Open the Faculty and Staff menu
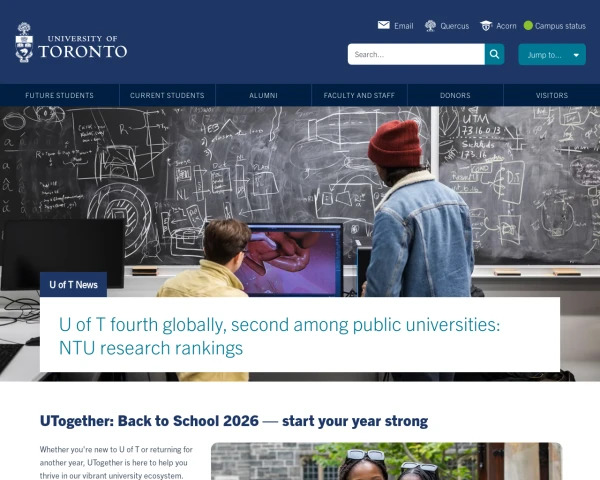 coord(359,95)
